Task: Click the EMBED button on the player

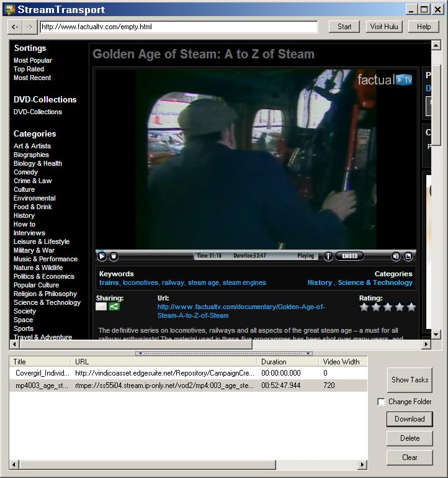Action: (349, 256)
